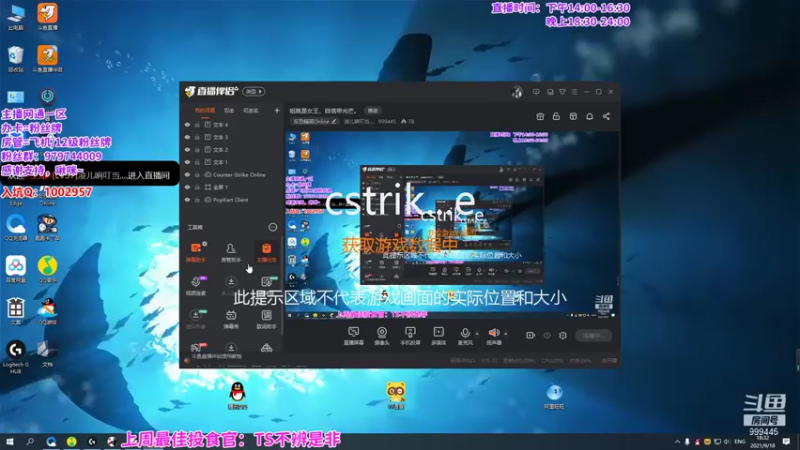The image size is (800, 450).
Task: Click the record video icon
Action: (531, 335)
